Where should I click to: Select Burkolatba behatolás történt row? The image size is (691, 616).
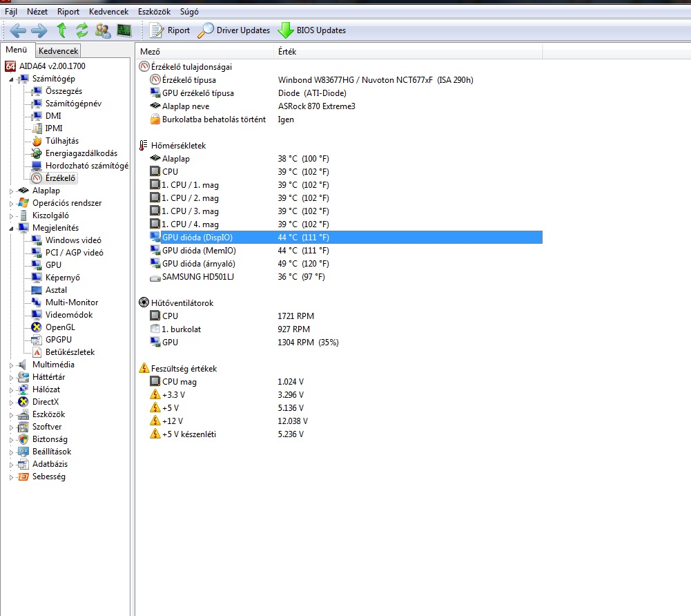346,119
